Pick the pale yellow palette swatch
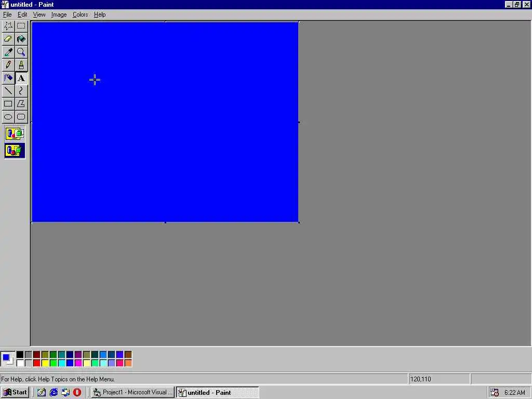 pyautogui.click(x=87, y=363)
